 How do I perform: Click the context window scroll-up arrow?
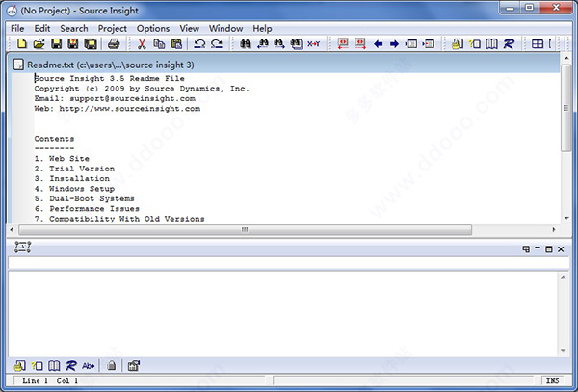[x=563, y=277]
